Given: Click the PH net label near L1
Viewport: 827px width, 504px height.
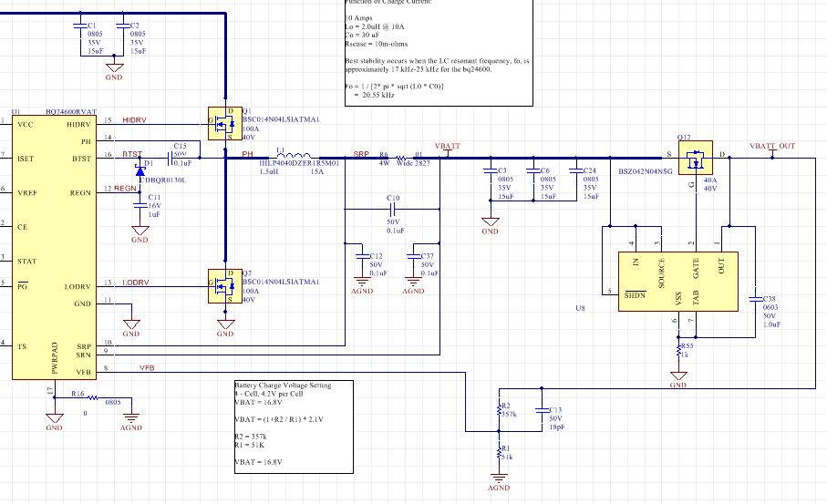Looking at the screenshot, I should (x=247, y=154).
